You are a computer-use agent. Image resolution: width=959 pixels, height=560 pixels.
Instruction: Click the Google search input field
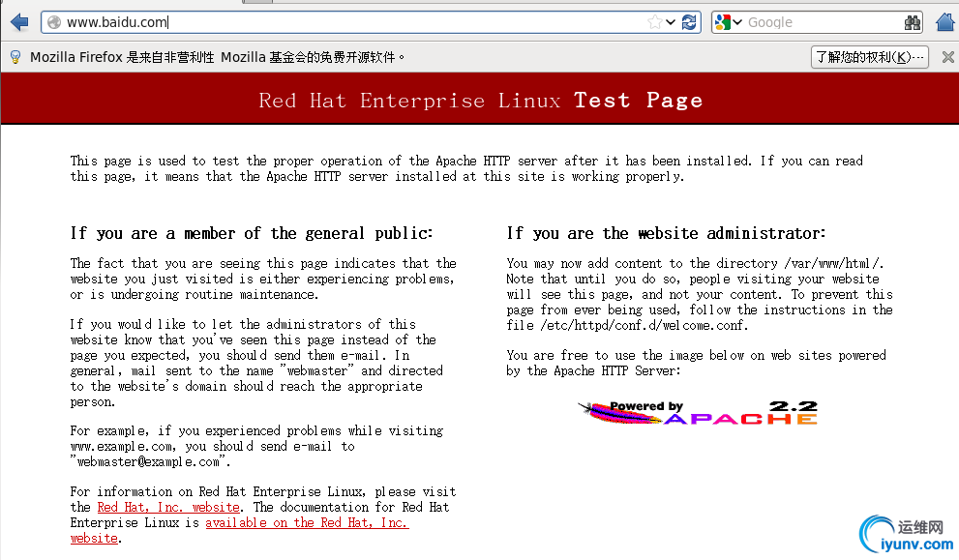click(823, 21)
